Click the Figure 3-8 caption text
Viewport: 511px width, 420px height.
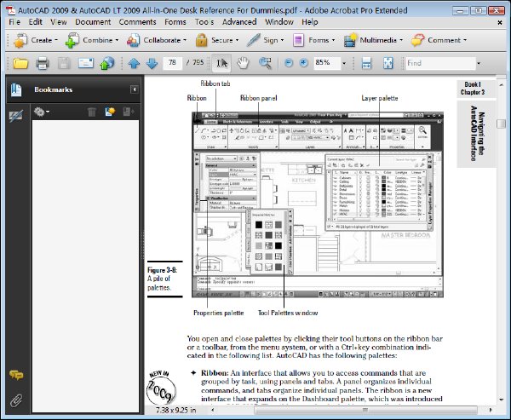click(162, 279)
